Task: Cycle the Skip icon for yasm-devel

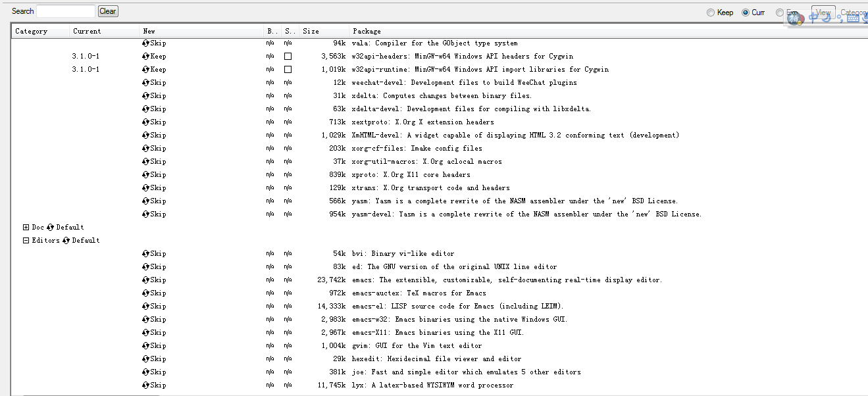Action: point(145,214)
